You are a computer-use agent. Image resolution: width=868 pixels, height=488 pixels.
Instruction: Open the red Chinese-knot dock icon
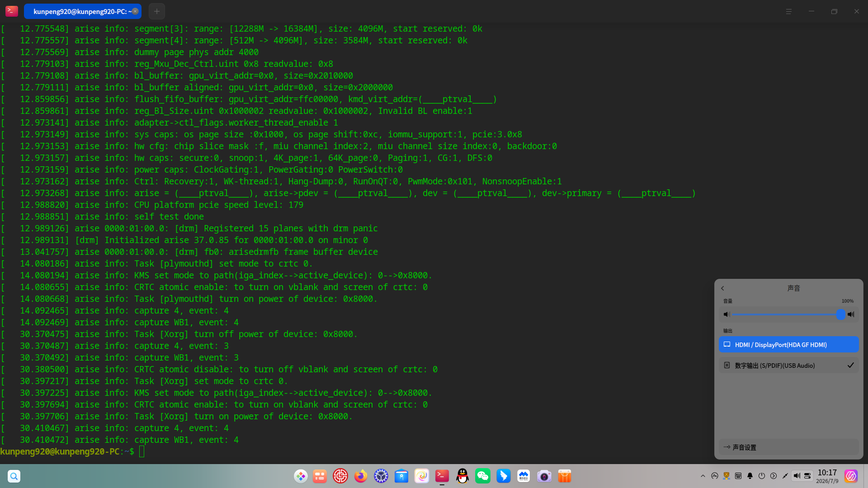pos(340,476)
